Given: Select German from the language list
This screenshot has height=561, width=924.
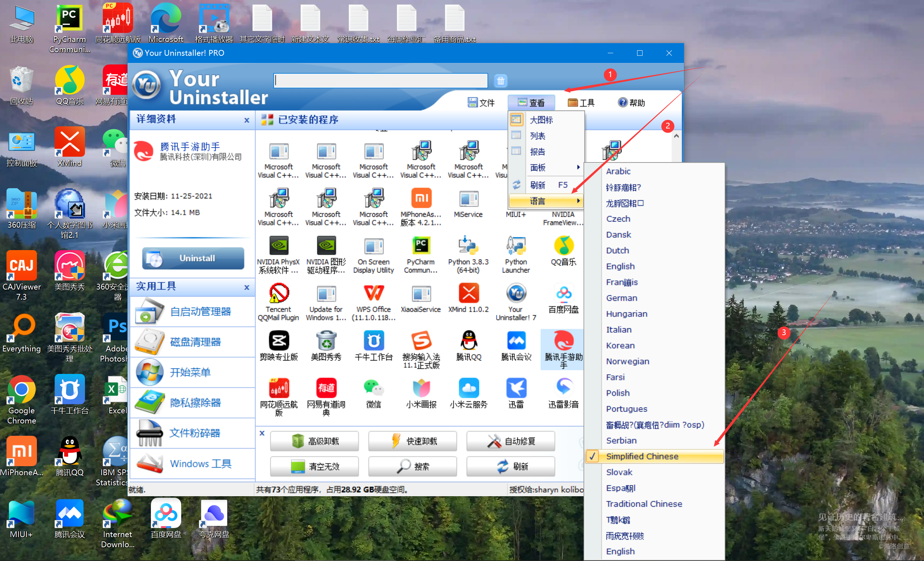Looking at the screenshot, I should point(622,298).
